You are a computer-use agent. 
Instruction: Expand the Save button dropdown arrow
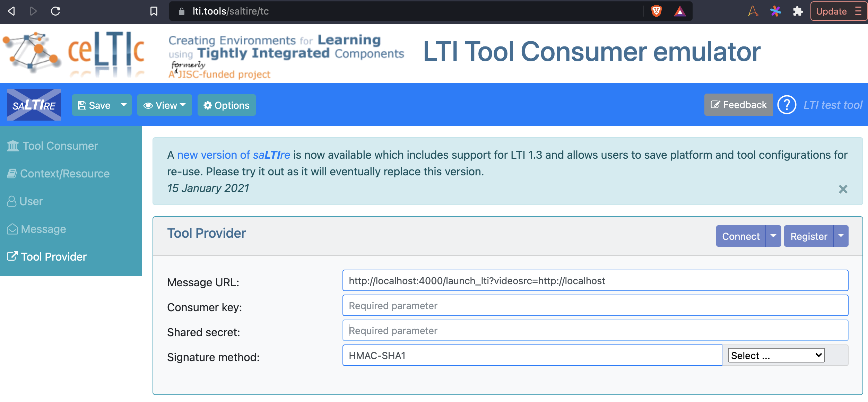click(x=123, y=105)
